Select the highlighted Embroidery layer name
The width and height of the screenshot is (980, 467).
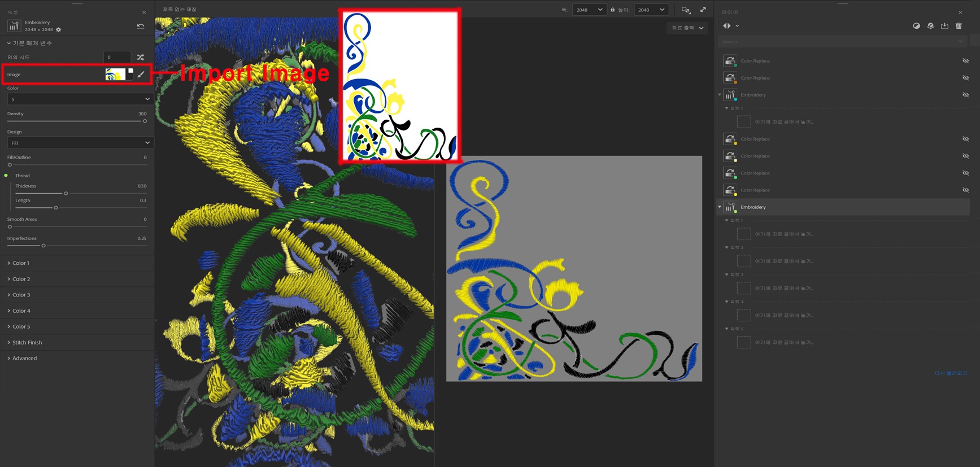(753, 207)
